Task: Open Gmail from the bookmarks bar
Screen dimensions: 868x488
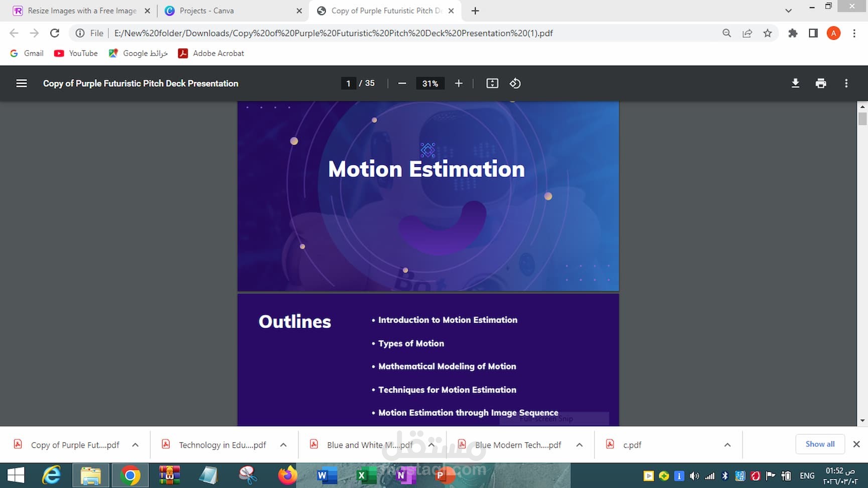Action: click(26, 53)
